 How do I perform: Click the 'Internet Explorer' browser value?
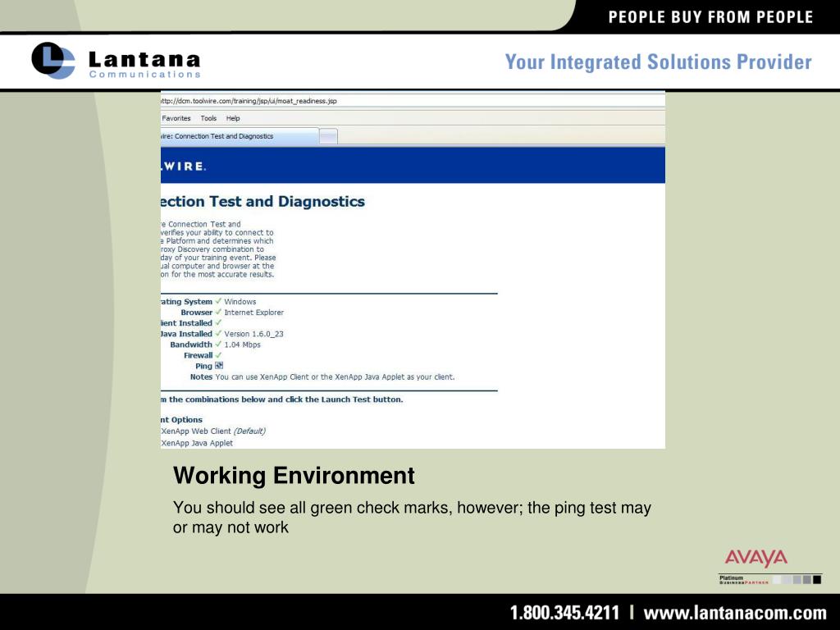click(x=254, y=313)
